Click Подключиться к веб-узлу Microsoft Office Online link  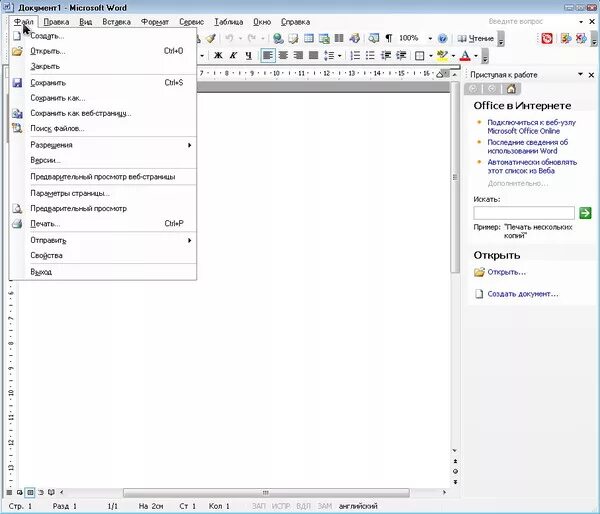point(531,127)
